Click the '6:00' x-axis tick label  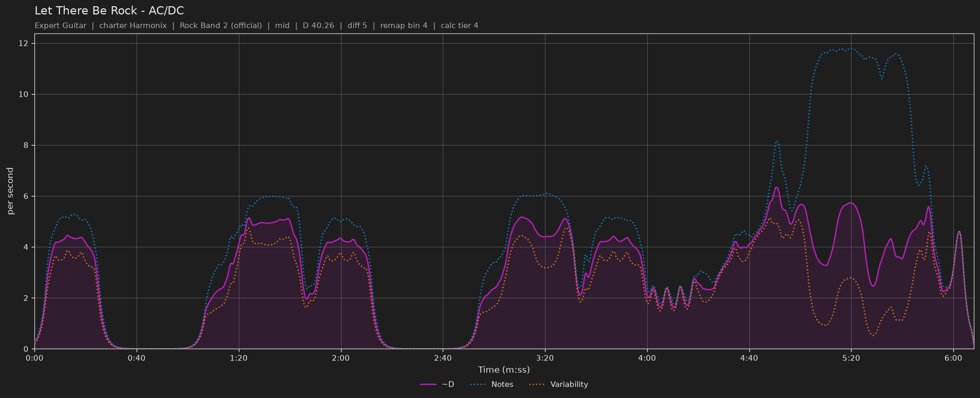953,358
